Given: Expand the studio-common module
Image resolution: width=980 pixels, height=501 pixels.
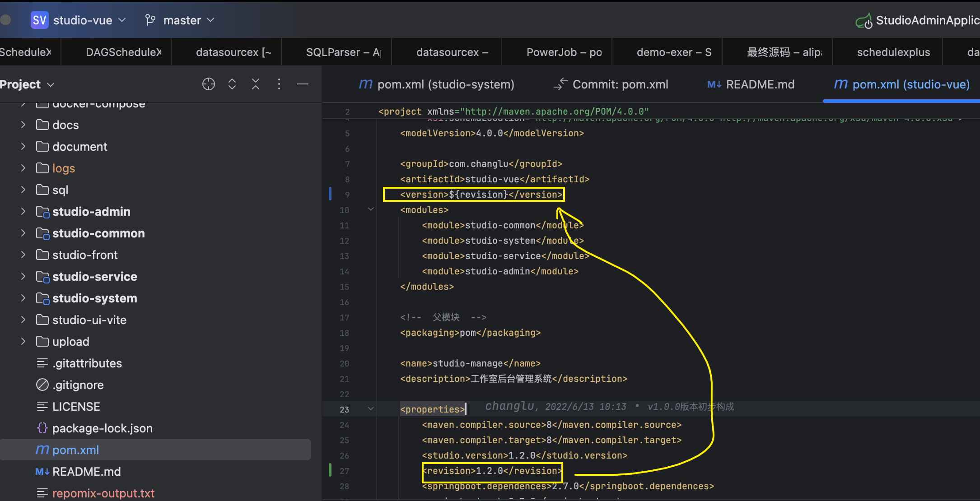Looking at the screenshot, I should coord(23,233).
